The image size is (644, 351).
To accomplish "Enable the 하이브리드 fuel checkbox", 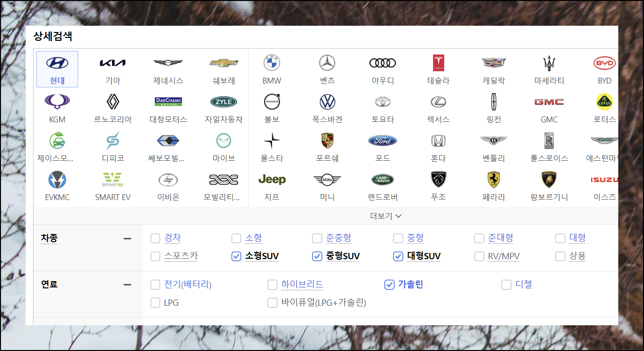I will coord(272,284).
